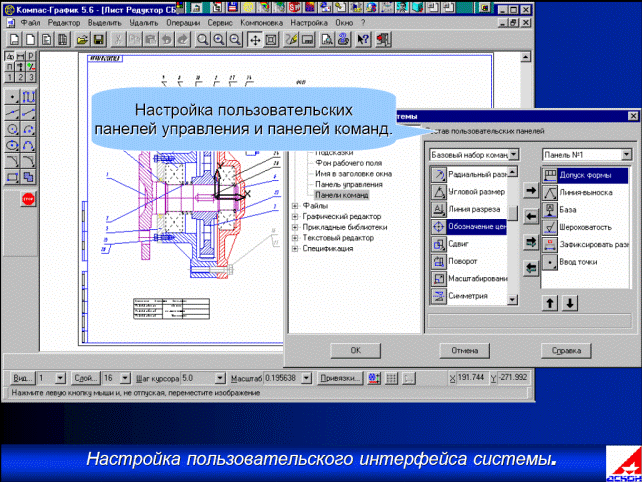Open file with the folder toolbar icon
This screenshot has width=642, height=482.
pos(82,40)
